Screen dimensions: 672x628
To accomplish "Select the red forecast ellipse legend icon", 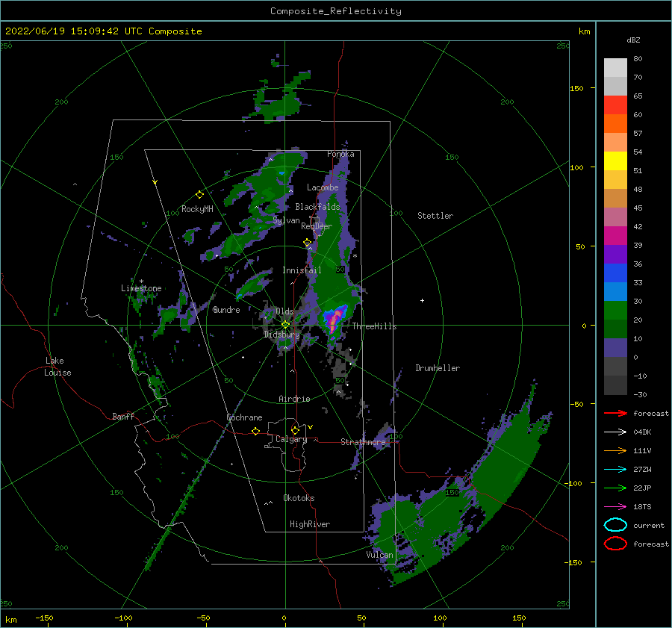I will [615, 544].
